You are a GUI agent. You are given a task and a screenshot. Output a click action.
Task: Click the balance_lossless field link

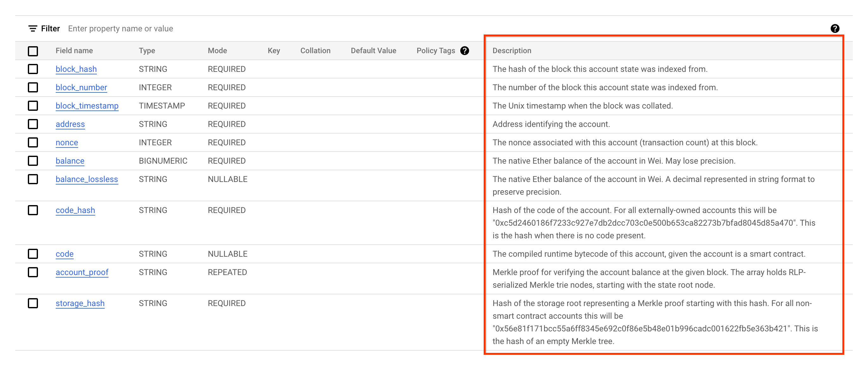pos(87,179)
